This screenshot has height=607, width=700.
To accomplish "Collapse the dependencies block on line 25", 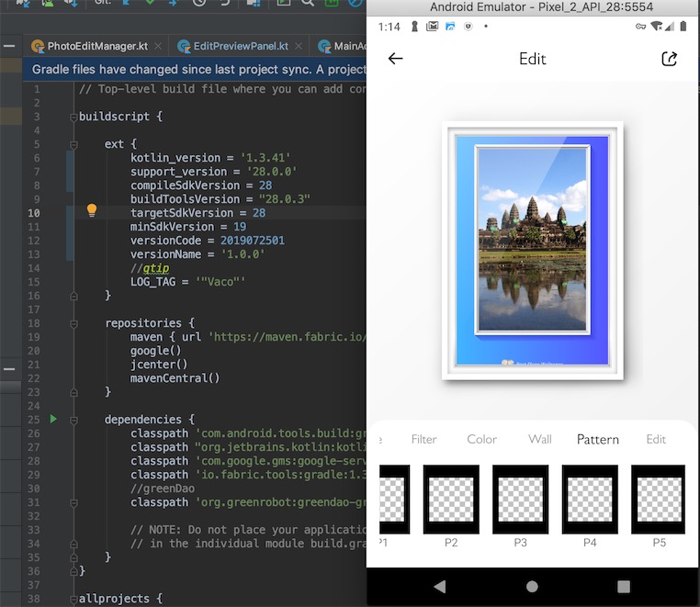I will (x=73, y=420).
